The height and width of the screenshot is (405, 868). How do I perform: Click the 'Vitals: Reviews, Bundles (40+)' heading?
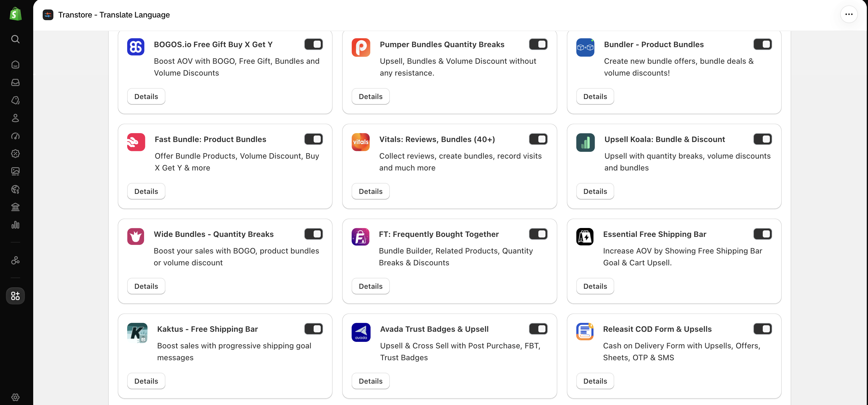pyautogui.click(x=437, y=139)
